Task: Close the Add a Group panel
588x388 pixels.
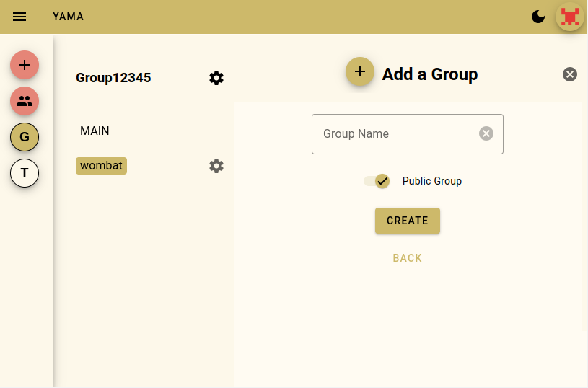Action: [570, 74]
